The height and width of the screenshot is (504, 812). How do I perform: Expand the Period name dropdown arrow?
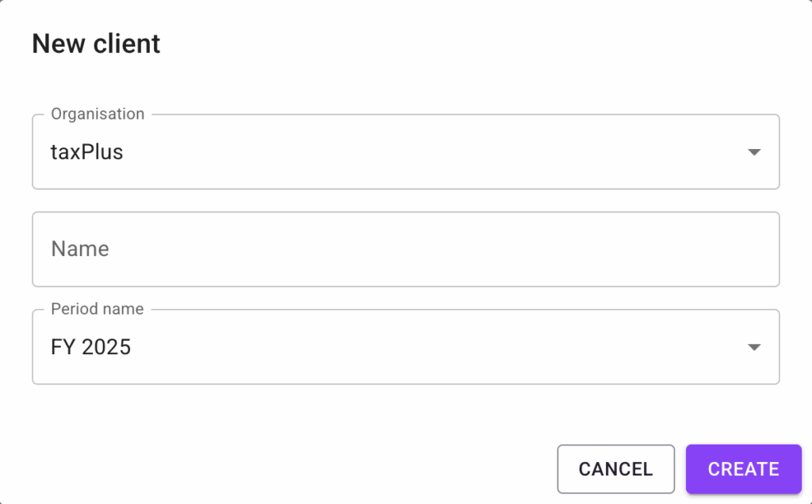754,347
